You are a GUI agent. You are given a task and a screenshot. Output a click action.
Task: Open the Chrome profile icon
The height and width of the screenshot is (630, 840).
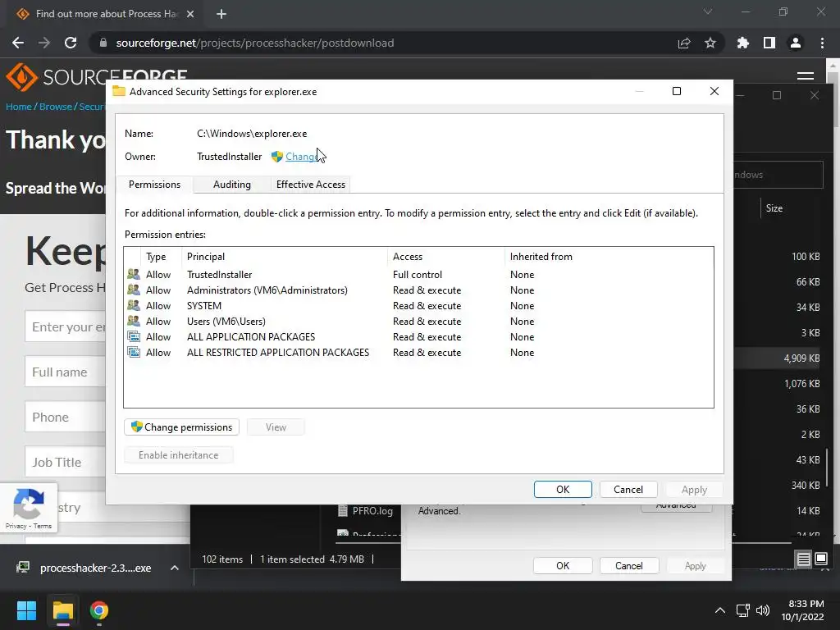[x=796, y=43]
